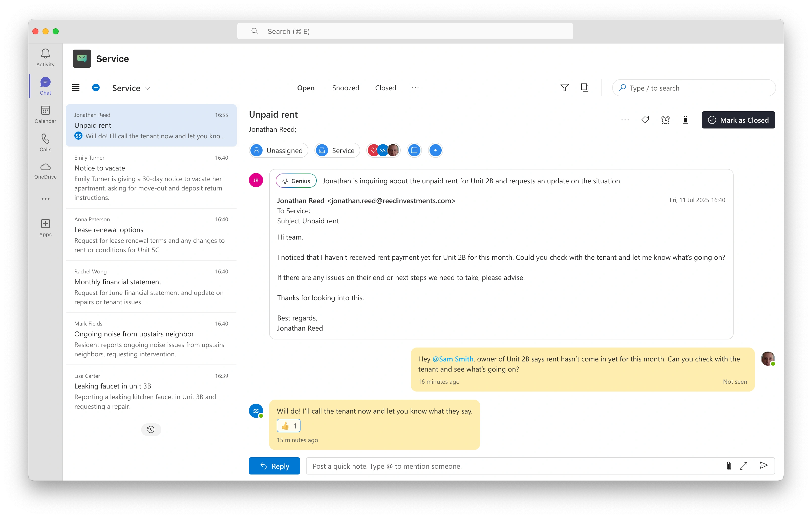Open the Unassigned assignee dropdown

(x=279, y=150)
